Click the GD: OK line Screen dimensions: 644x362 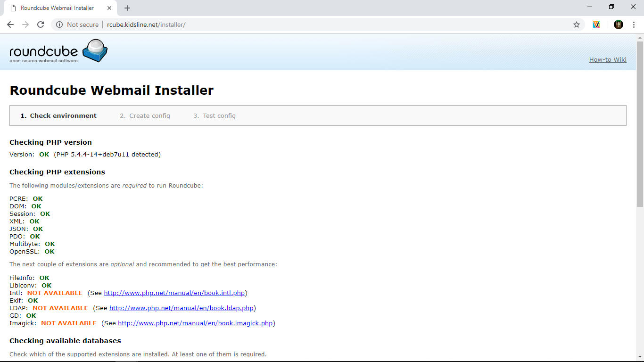(23, 315)
